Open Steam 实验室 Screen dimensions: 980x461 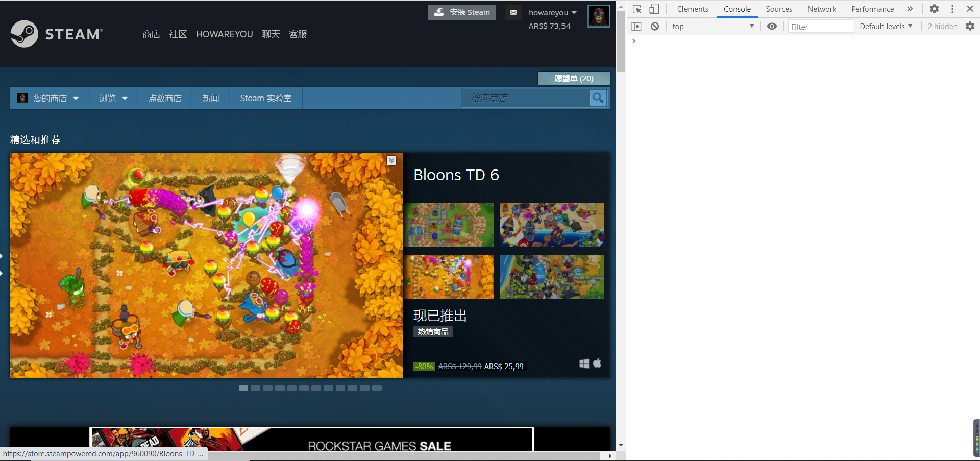[266, 98]
